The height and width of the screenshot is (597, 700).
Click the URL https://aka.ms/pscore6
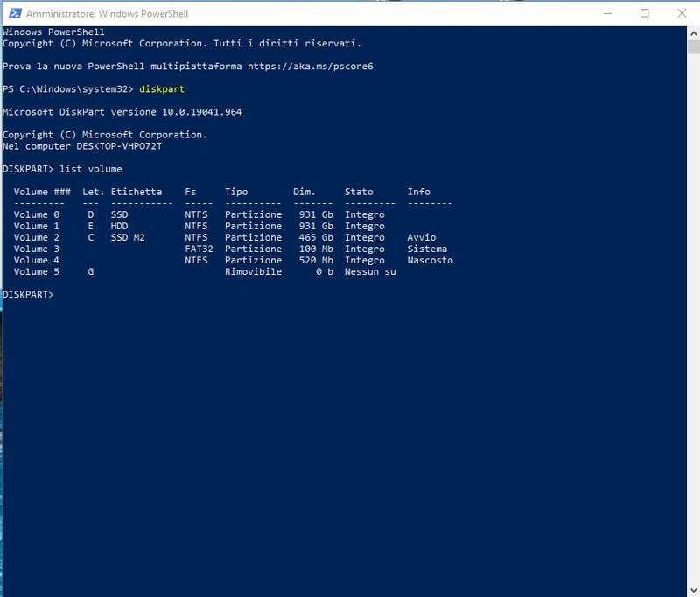pos(311,66)
